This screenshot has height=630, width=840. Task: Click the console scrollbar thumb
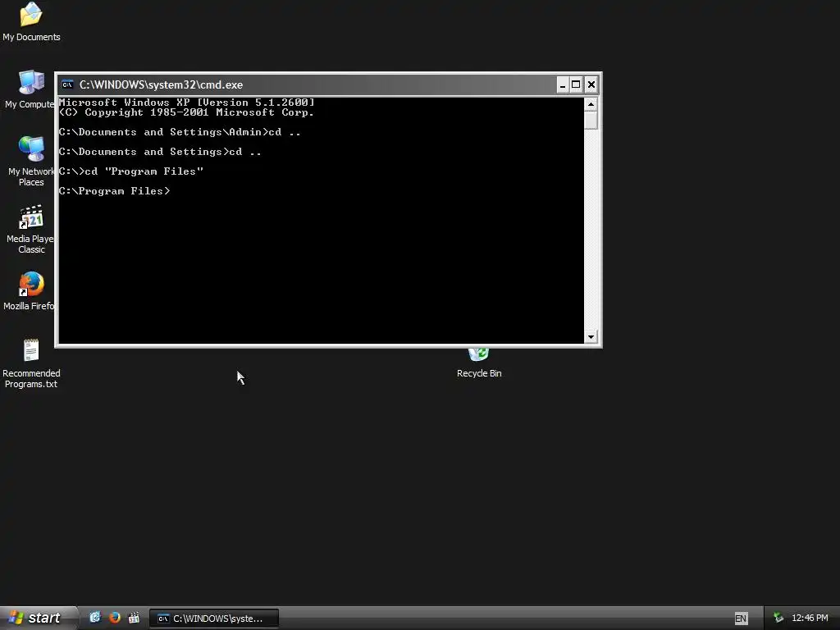[591, 120]
